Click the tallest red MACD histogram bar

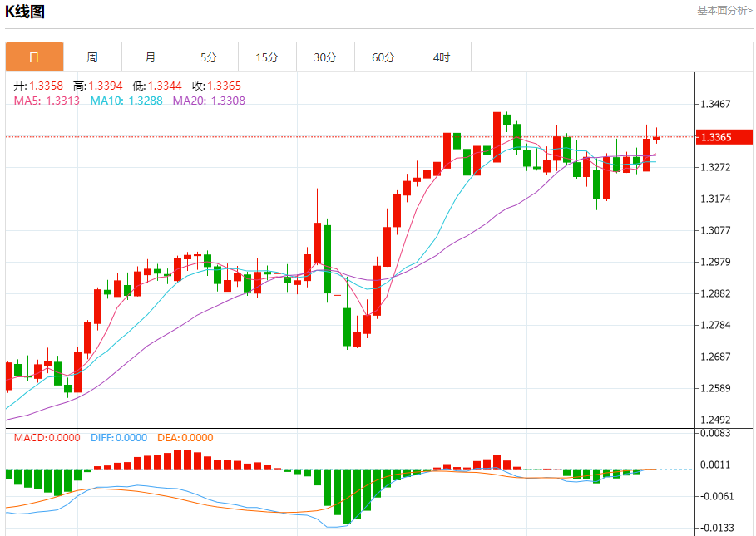[x=178, y=460]
